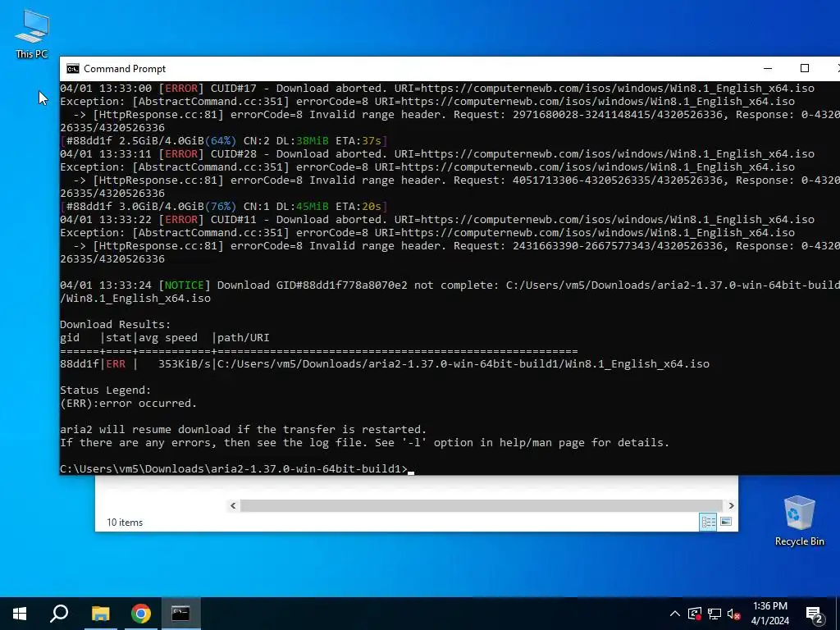Click the '76%' progress line
The width and height of the screenshot is (840, 630).
224,206
